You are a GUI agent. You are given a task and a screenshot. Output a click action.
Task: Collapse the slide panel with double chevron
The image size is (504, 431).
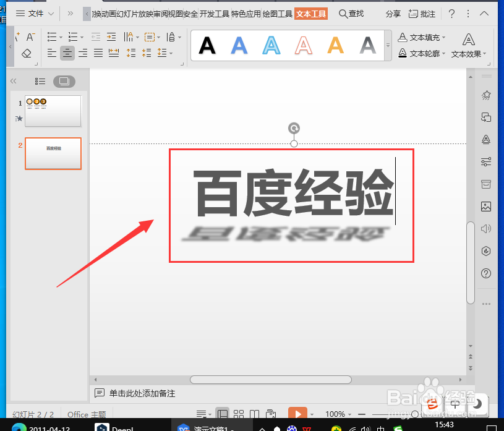[x=13, y=81]
